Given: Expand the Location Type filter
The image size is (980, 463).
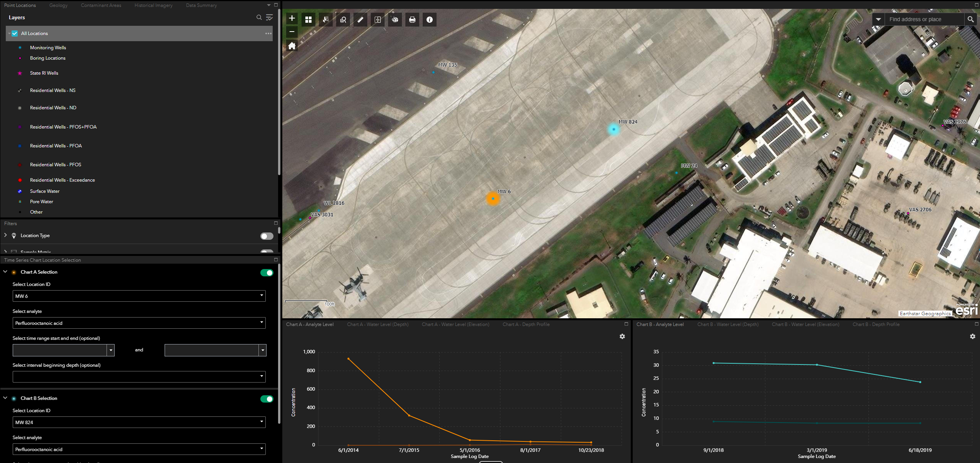Looking at the screenshot, I should click(5, 235).
